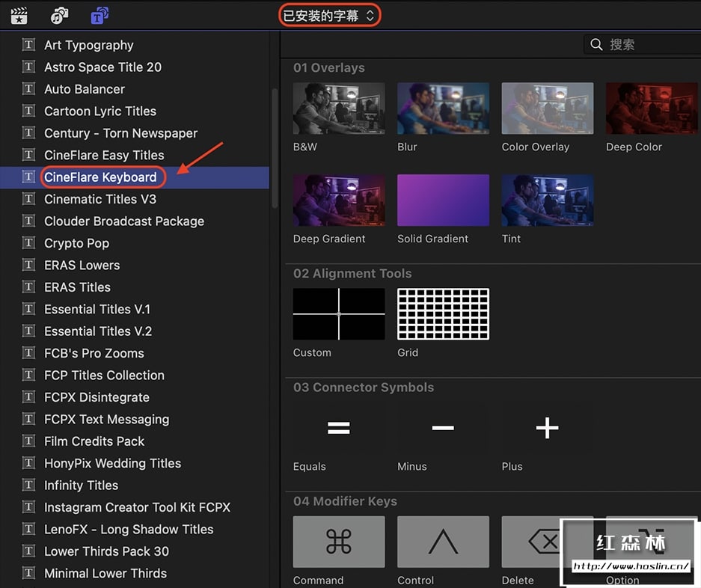Open the Libraries sidebar clapperboard icon
The width and height of the screenshot is (701, 588).
tap(19, 15)
